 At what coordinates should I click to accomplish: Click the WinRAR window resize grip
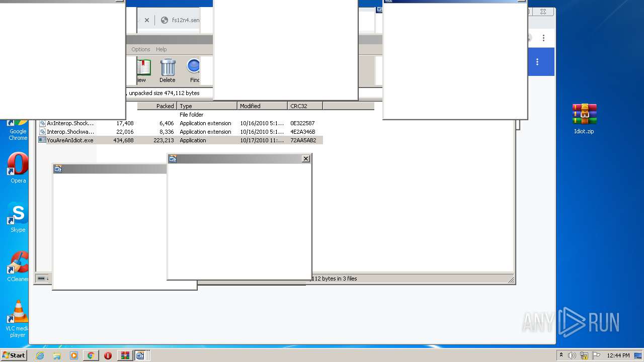coord(511,280)
